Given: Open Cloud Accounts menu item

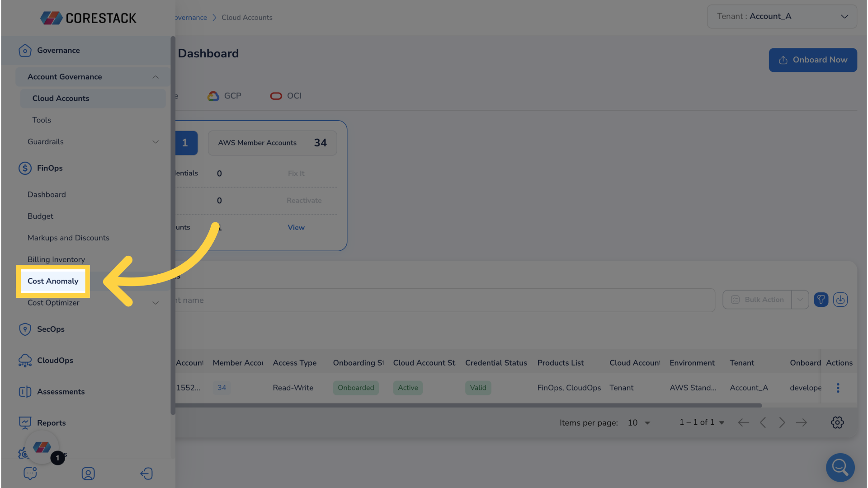Looking at the screenshot, I should click(93, 99).
